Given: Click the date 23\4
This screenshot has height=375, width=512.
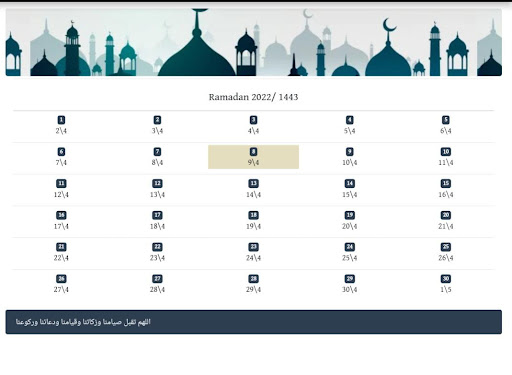Looking at the screenshot, I should click(157, 258).
